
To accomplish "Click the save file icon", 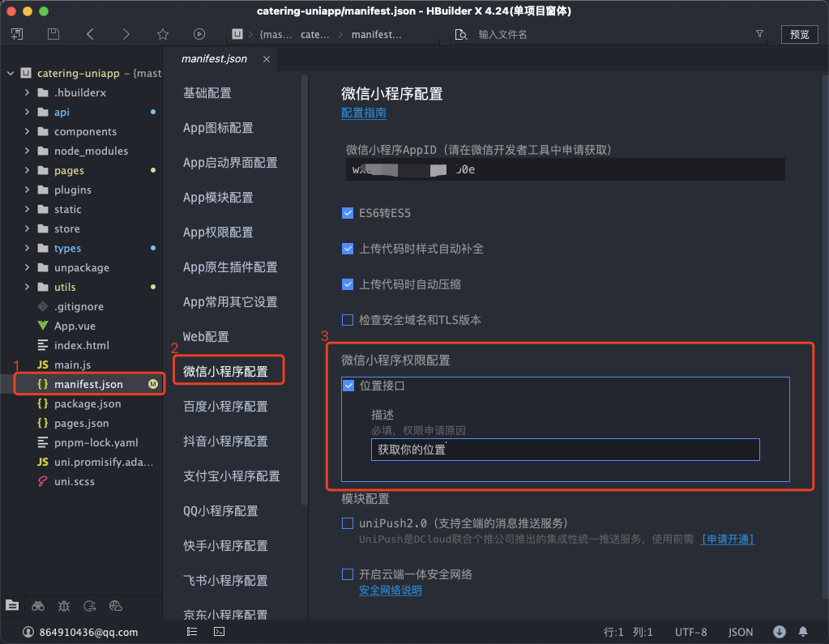I will click(x=53, y=34).
